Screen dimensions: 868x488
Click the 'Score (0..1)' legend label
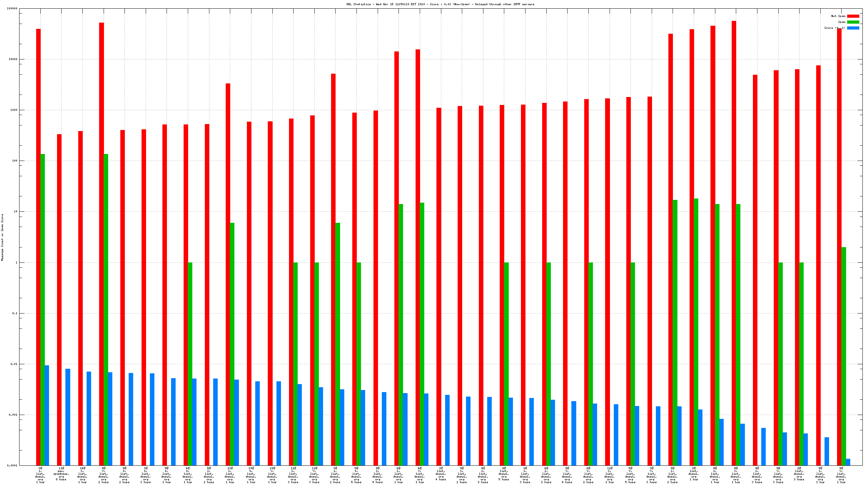click(x=834, y=28)
